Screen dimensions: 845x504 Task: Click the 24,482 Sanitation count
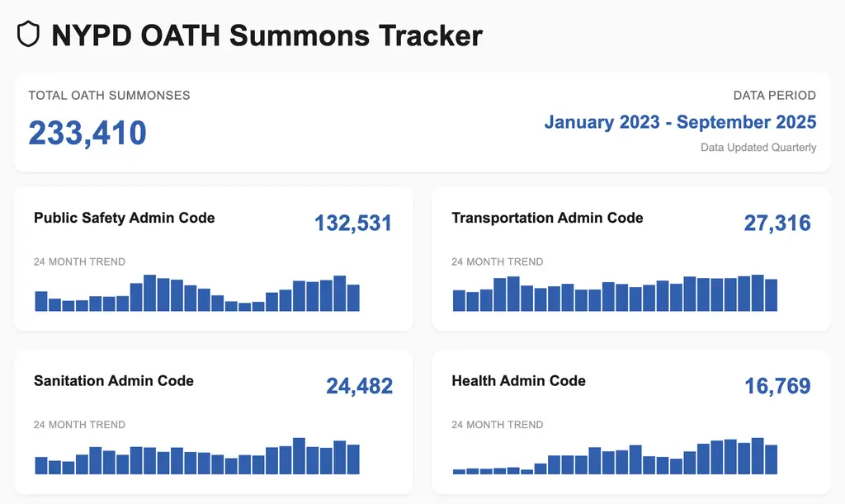click(x=359, y=386)
